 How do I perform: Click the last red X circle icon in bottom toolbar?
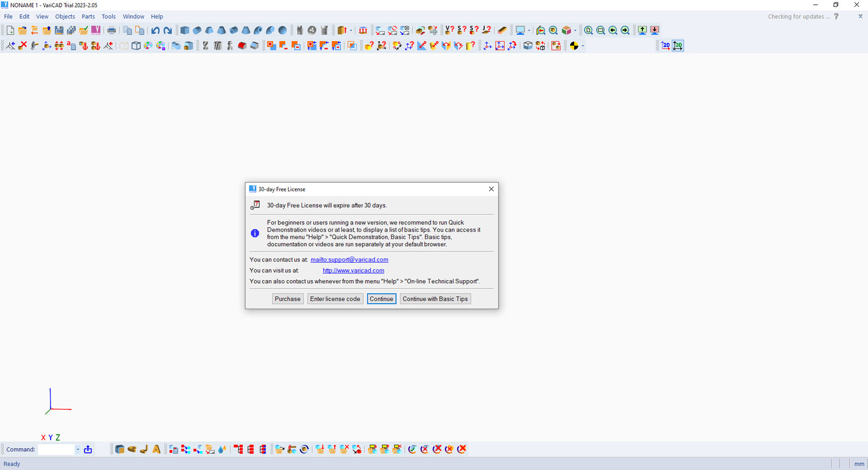click(462, 449)
